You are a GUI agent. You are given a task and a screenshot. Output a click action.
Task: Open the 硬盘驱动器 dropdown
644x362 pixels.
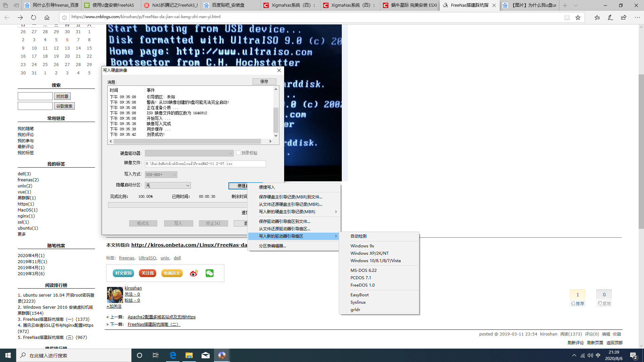tap(189, 153)
